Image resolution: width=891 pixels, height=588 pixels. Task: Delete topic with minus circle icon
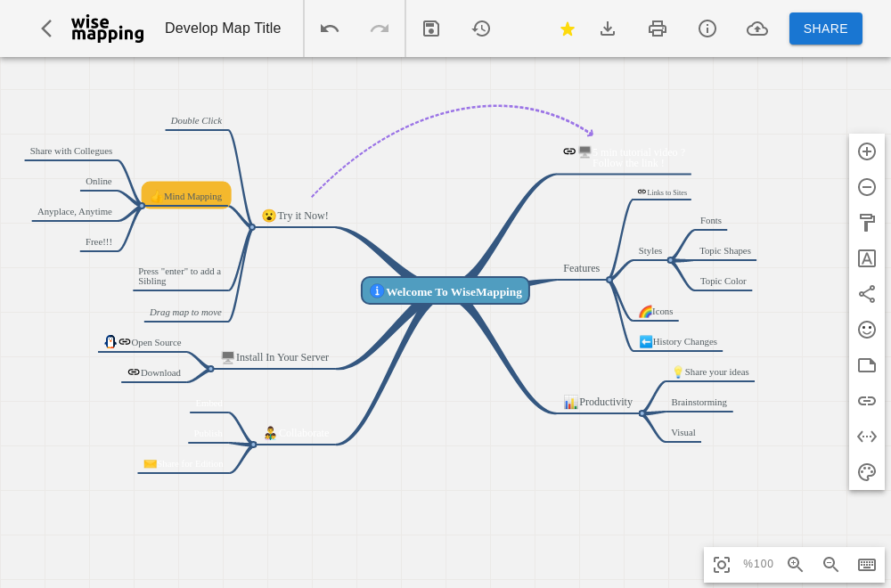coord(867,187)
